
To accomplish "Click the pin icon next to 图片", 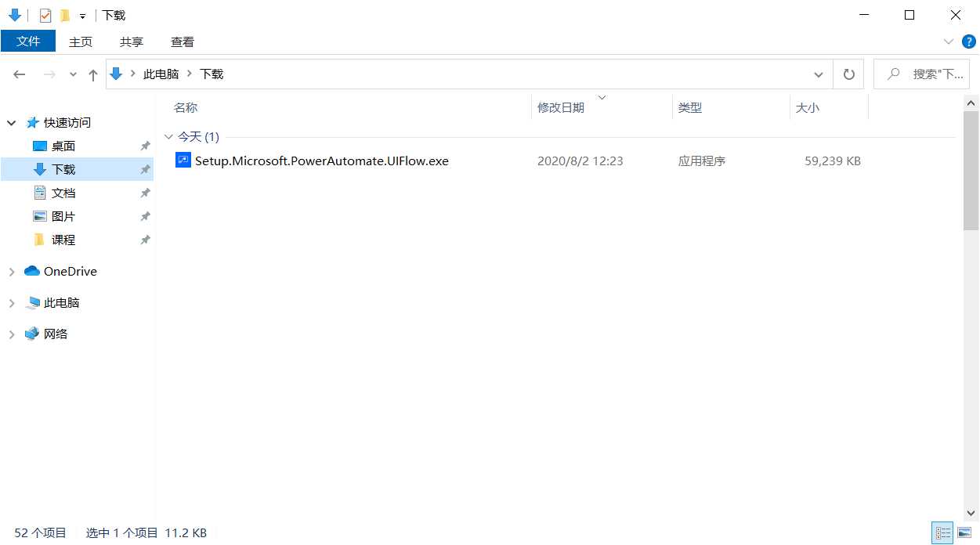I will point(145,217).
